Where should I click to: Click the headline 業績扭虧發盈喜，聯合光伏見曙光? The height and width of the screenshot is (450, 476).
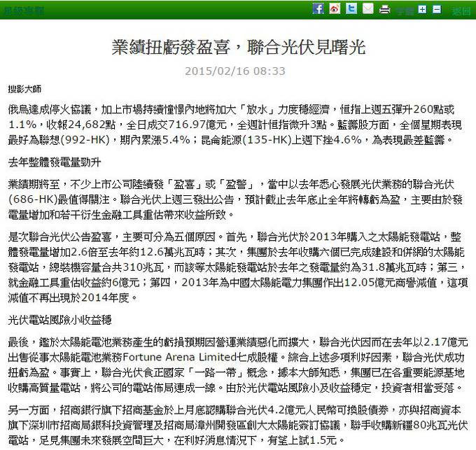click(239, 48)
